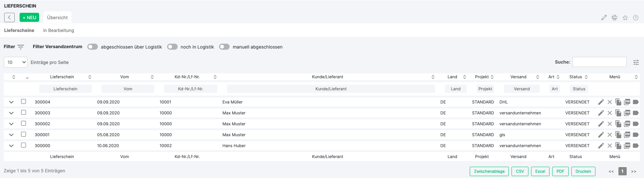Delete delivery note 300003 with X icon
Screen dimensions: 644x178
click(x=610, y=113)
